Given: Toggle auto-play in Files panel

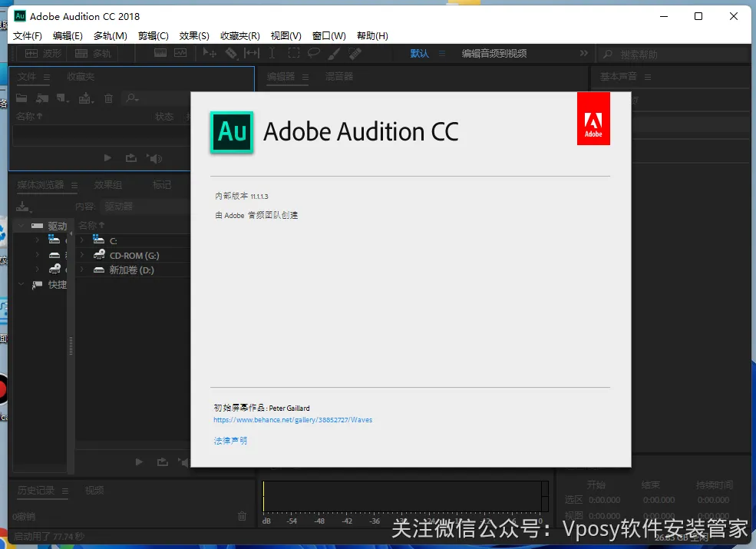Looking at the screenshot, I should pyautogui.click(x=155, y=157).
